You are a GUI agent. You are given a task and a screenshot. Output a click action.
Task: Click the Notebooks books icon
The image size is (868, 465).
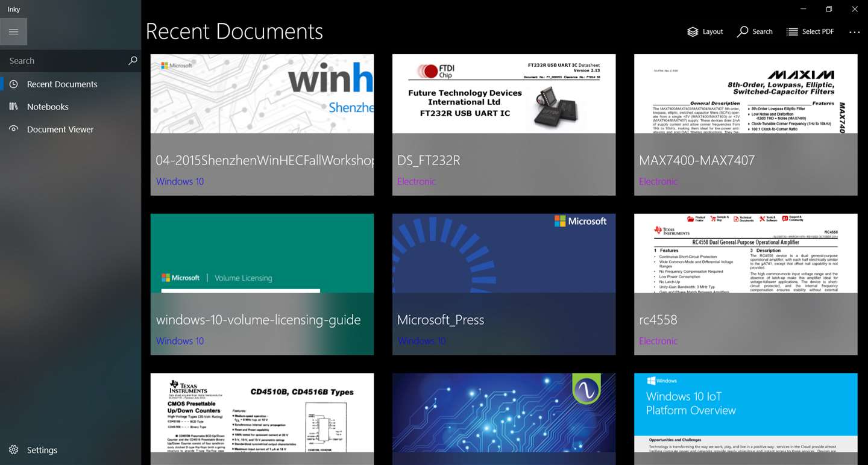(x=13, y=107)
